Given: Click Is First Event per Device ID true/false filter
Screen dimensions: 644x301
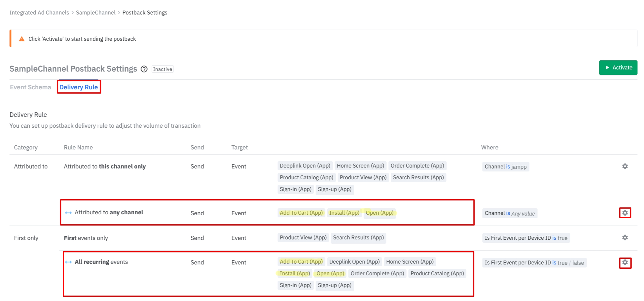Looking at the screenshot, I should point(534,263).
